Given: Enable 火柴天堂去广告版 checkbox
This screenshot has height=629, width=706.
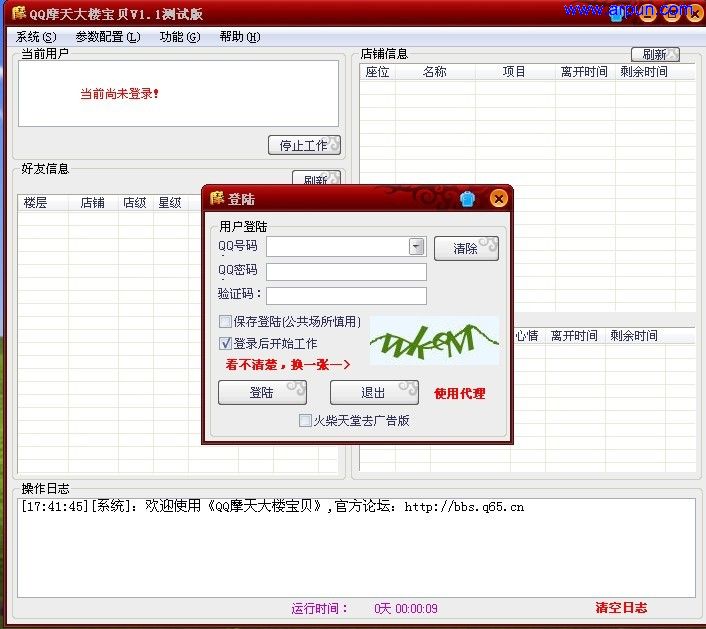Looking at the screenshot, I should click(x=305, y=421).
